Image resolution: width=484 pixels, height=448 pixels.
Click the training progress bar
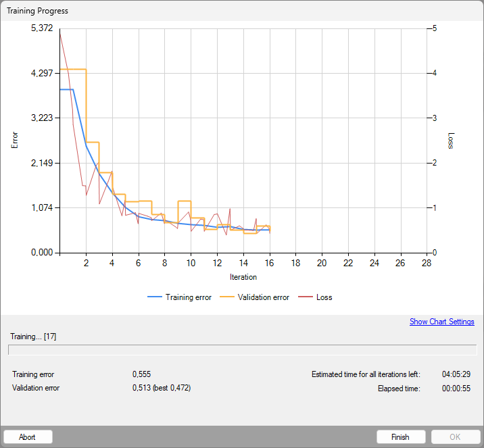pos(242,349)
